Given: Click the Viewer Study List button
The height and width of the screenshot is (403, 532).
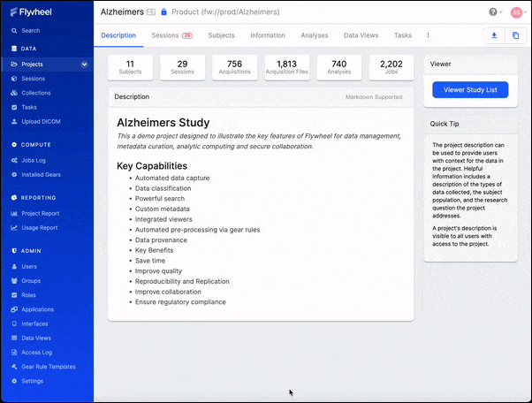Looking at the screenshot, I should (470, 90).
